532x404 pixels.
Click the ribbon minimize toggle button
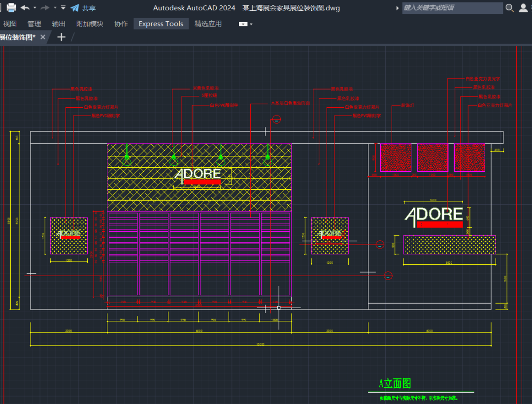pyautogui.click(x=243, y=24)
